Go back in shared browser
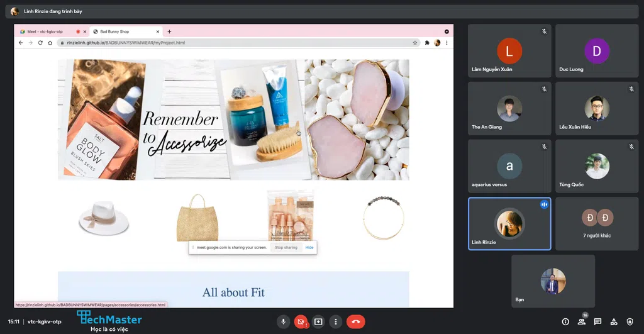Screen dimensions: 644x334 point(21,43)
